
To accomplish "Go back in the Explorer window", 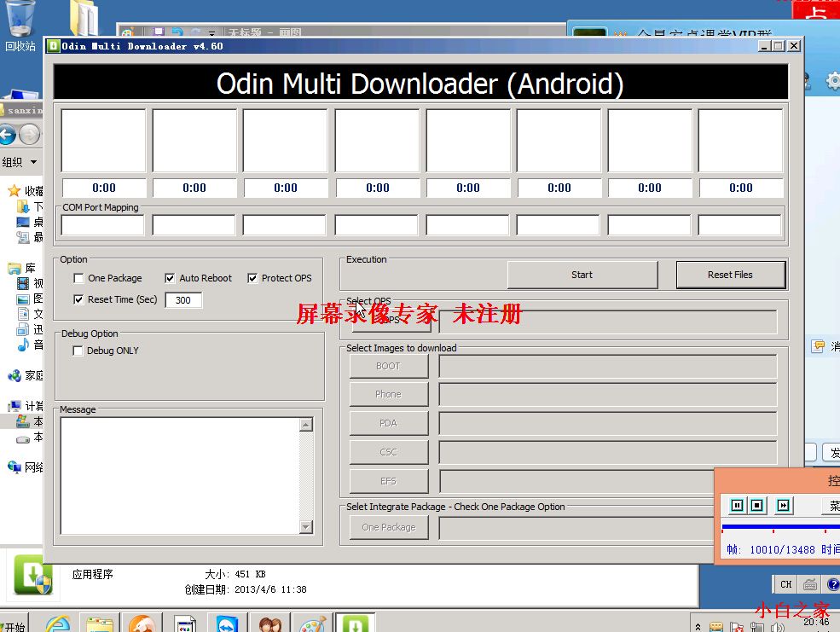I will coord(8,134).
